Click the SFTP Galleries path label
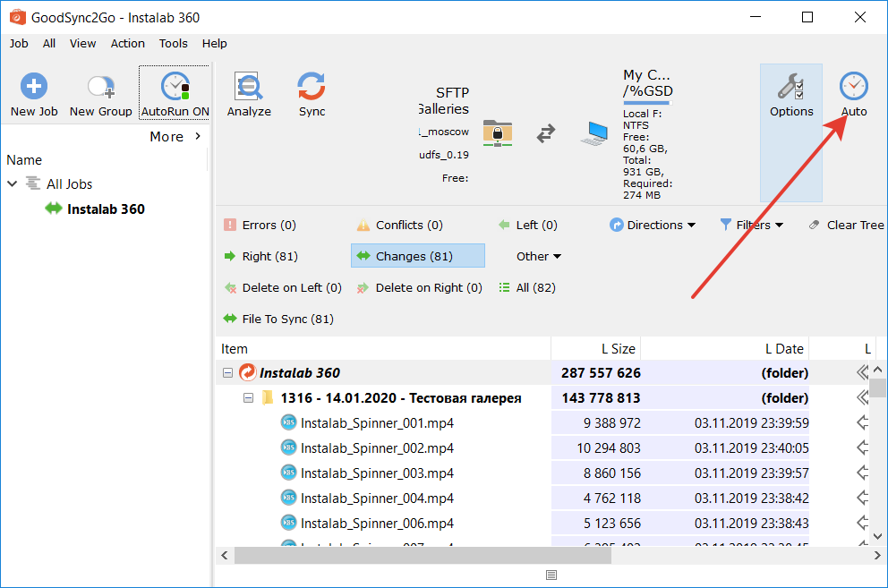 [444, 101]
